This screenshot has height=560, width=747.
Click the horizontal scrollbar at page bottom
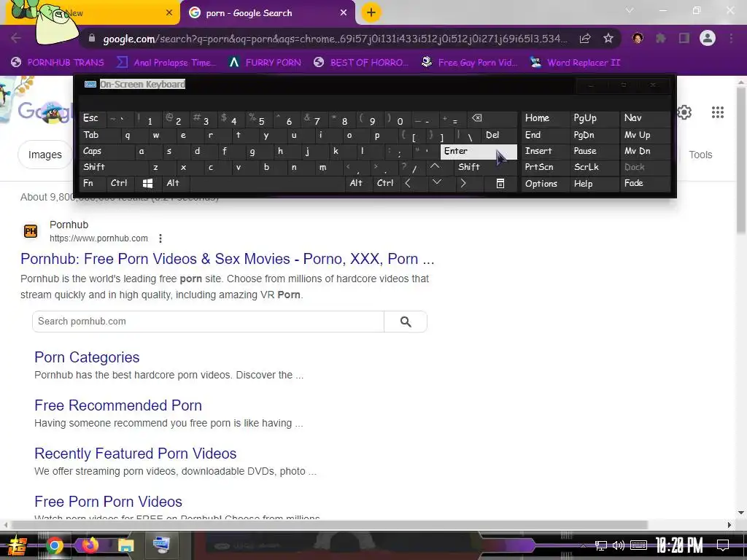point(329,525)
